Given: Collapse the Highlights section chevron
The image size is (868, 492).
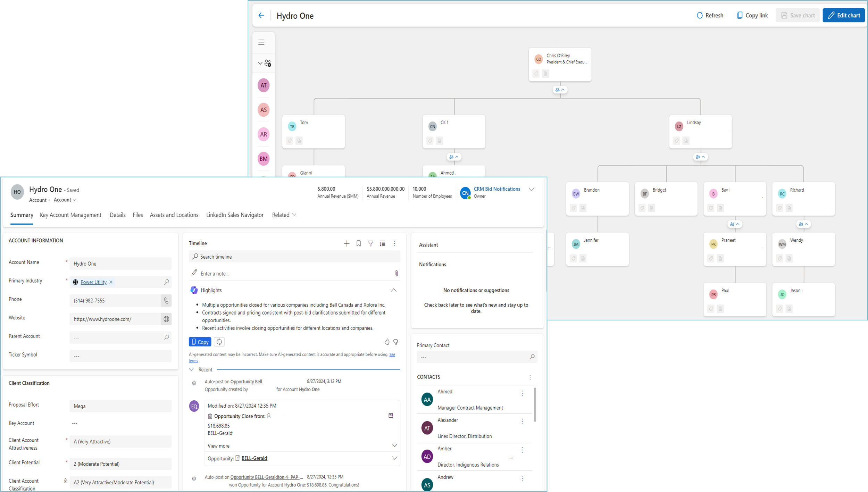Looking at the screenshot, I should click(x=393, y=290).
